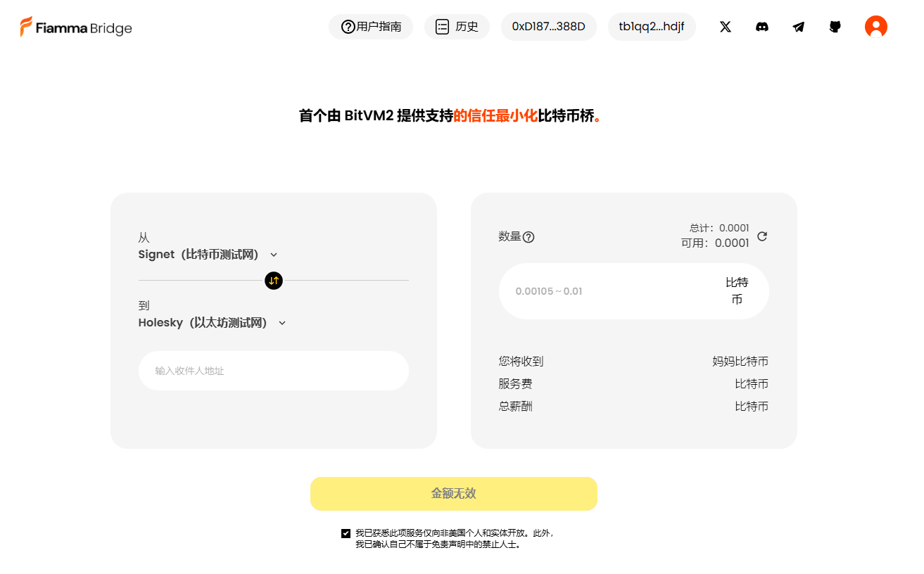
Task: Click the 总薪酬 label
Action: pos(516,407)
